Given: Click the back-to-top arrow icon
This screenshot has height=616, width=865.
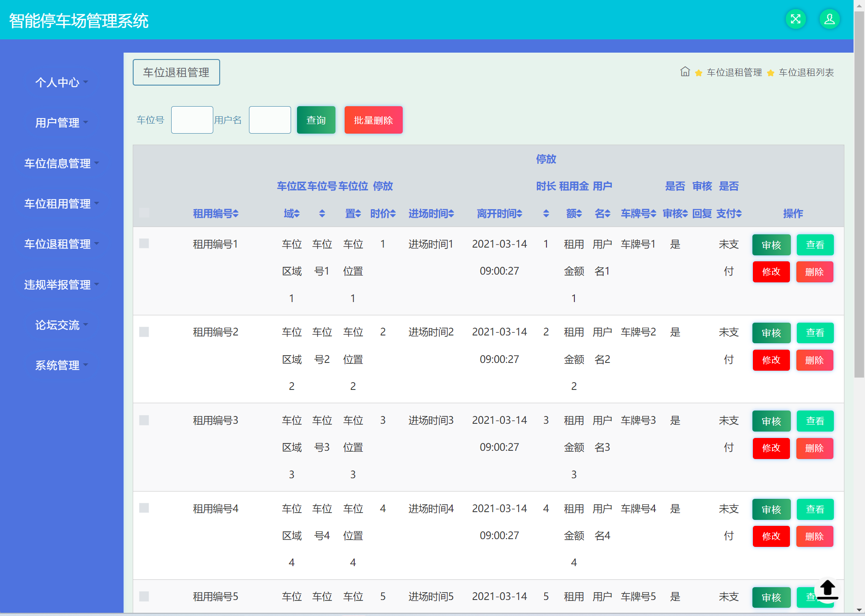Looking at the screenshot, I should click(827, 590).
